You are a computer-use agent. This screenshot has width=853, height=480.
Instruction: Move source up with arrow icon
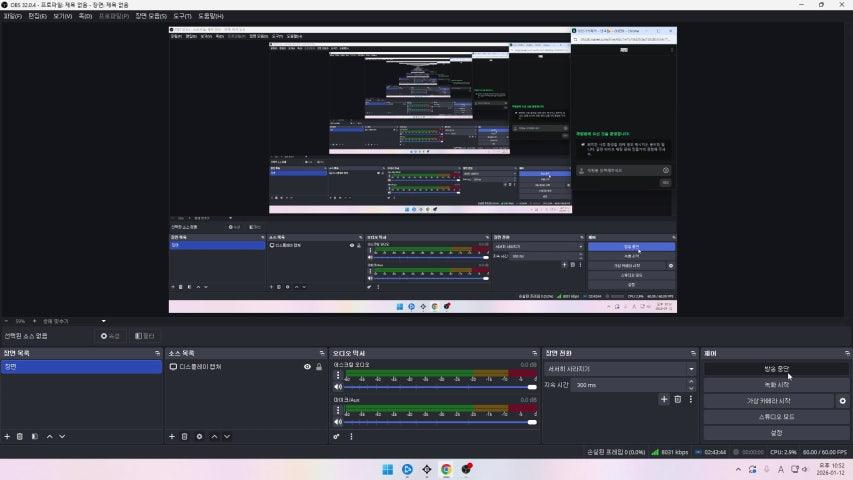click(x=213, y=436)
